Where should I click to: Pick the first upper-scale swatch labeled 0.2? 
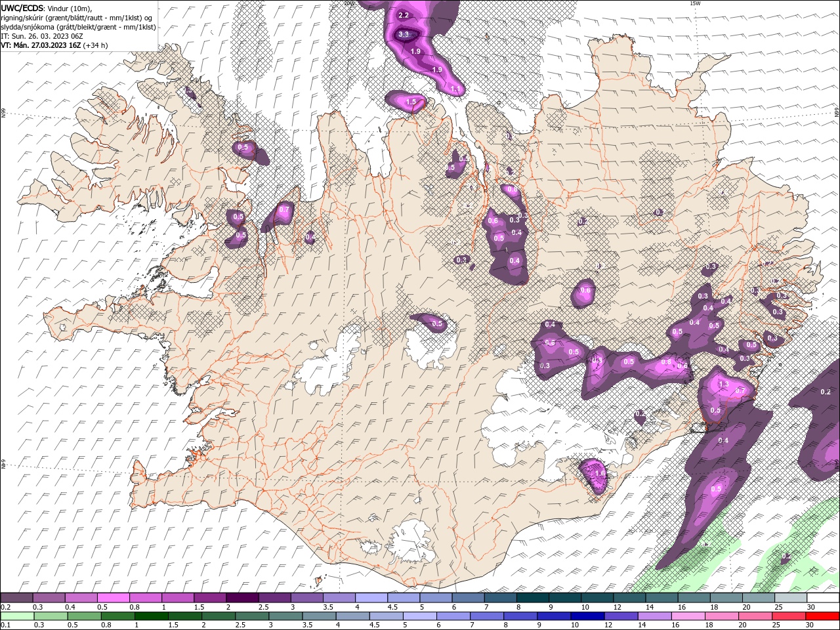[x=16, y=598]
